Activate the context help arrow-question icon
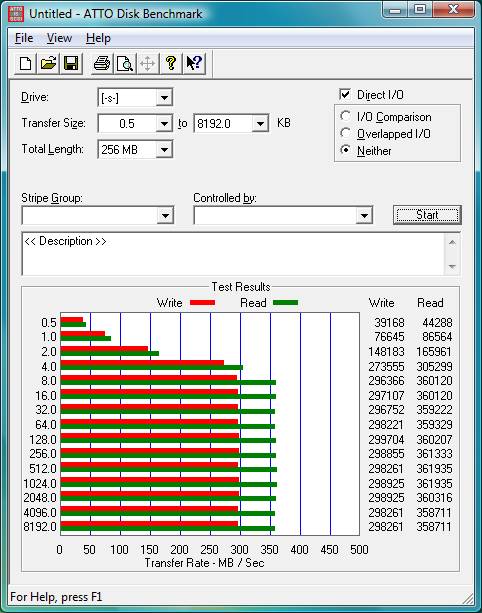The width and height of the screenshot is (482, 613). point(194,63)
